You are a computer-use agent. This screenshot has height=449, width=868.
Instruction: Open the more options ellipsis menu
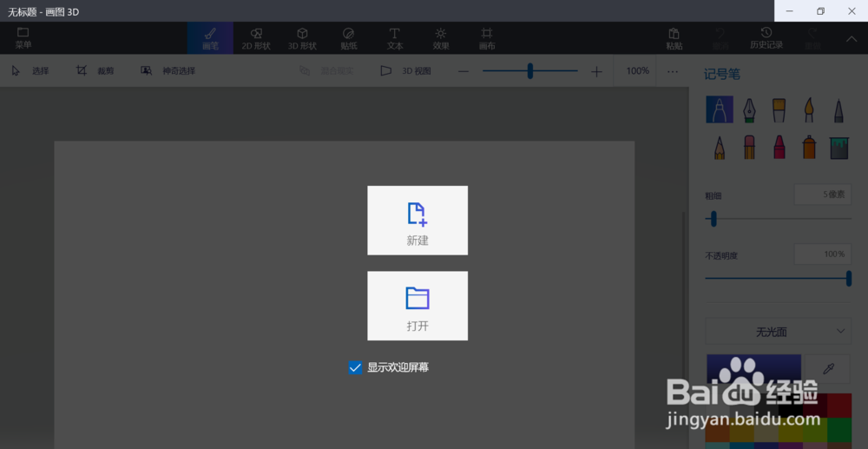coord(673,71)
